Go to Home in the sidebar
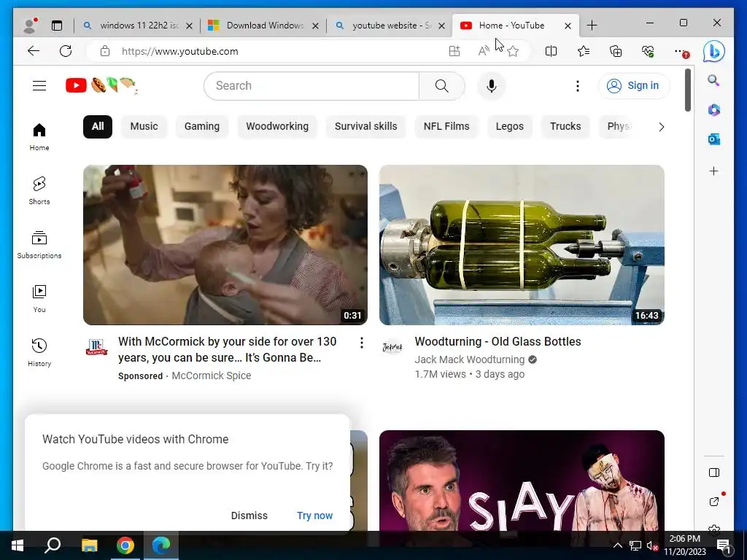 coord(39,137)
